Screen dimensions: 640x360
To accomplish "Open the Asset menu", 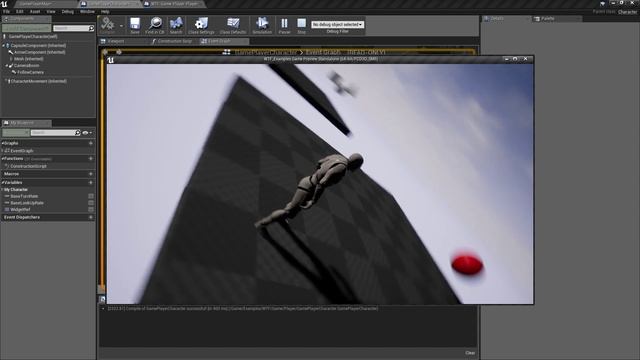I will tap(35, 11).
